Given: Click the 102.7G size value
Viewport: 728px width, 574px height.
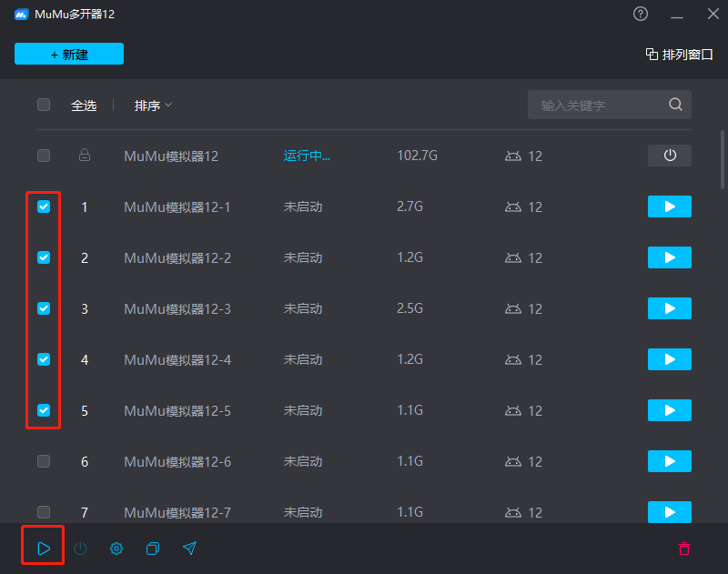Looking at the screenshot, I should pos(417,156).
